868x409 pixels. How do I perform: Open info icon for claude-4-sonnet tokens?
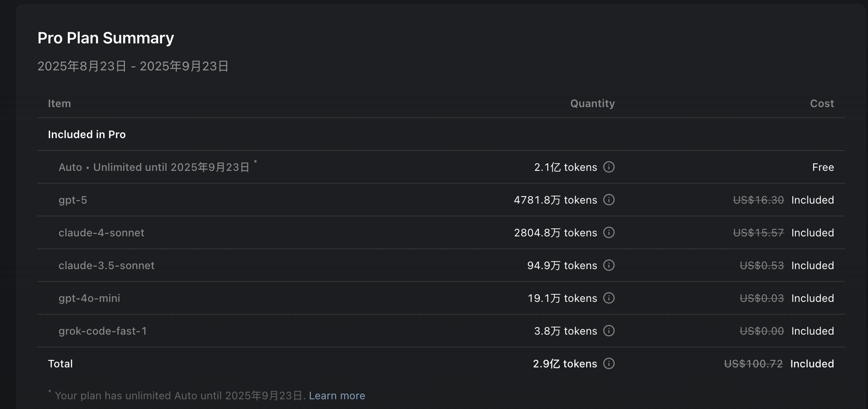pos(609,232)
